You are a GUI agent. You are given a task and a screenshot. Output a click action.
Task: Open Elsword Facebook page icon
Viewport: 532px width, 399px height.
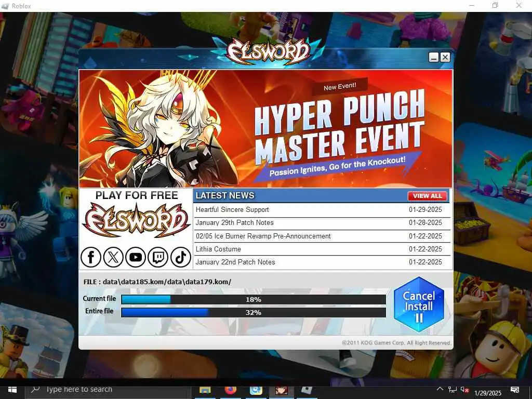tap(90, 257)
